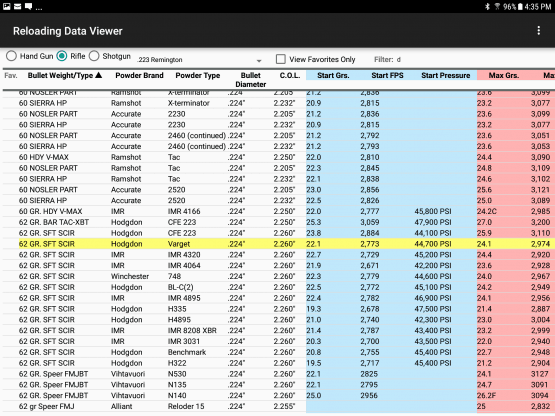Screen dimensions: 555x416
Task: Click the 2.255" C.O.L. value
Action: tap(284, 406)
